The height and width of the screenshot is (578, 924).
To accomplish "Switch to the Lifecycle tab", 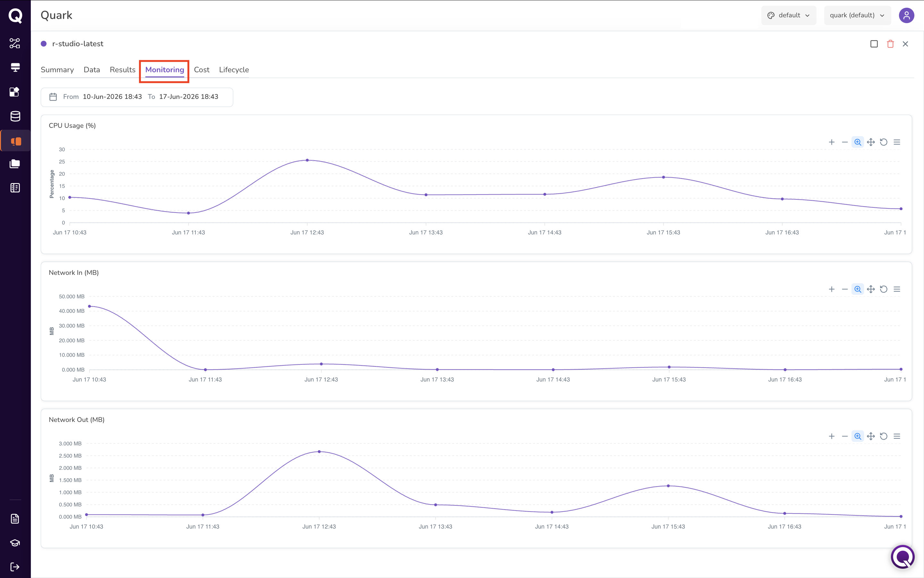I will (234, 70).
